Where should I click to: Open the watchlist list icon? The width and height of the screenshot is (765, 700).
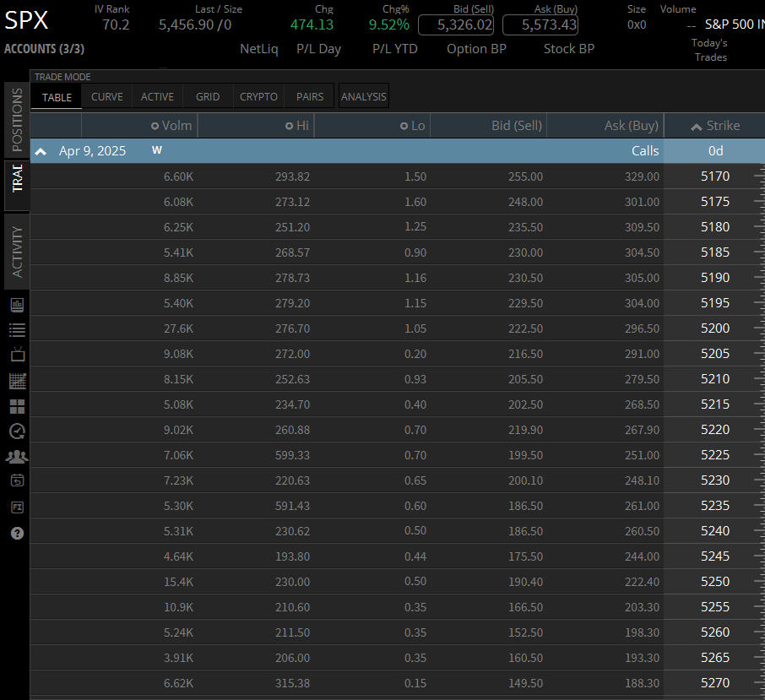17,330
